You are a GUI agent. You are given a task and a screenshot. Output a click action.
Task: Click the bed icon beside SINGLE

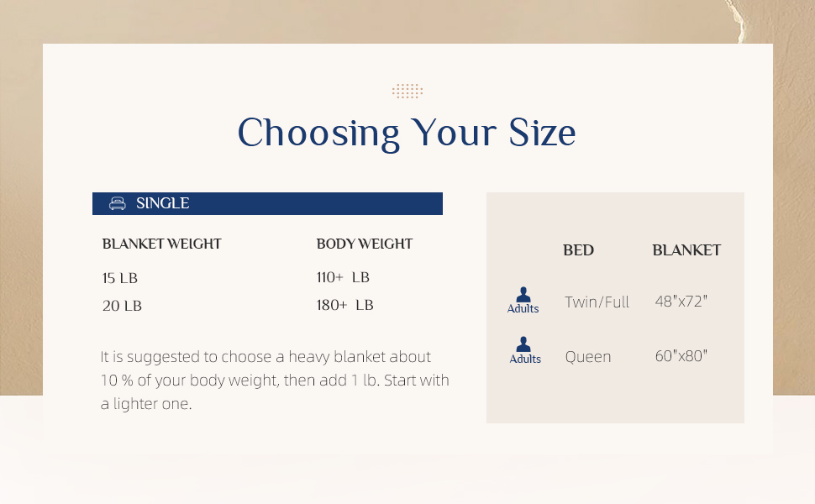(117, 203)
